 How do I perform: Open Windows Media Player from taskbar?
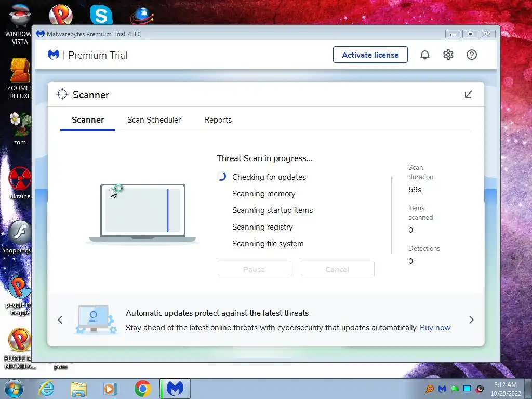pyautogui.click(x=110, y=389)
